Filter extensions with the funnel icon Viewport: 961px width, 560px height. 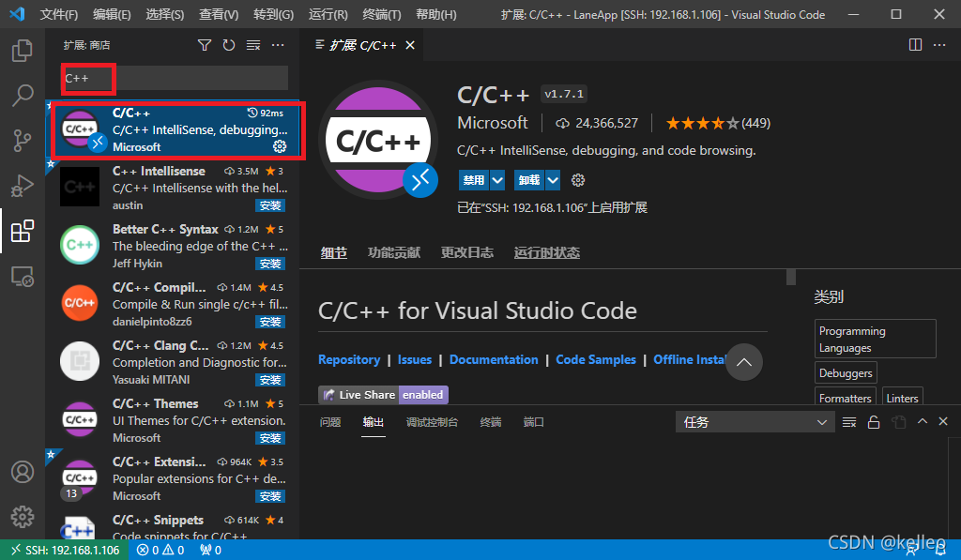[x=204, y=45]
